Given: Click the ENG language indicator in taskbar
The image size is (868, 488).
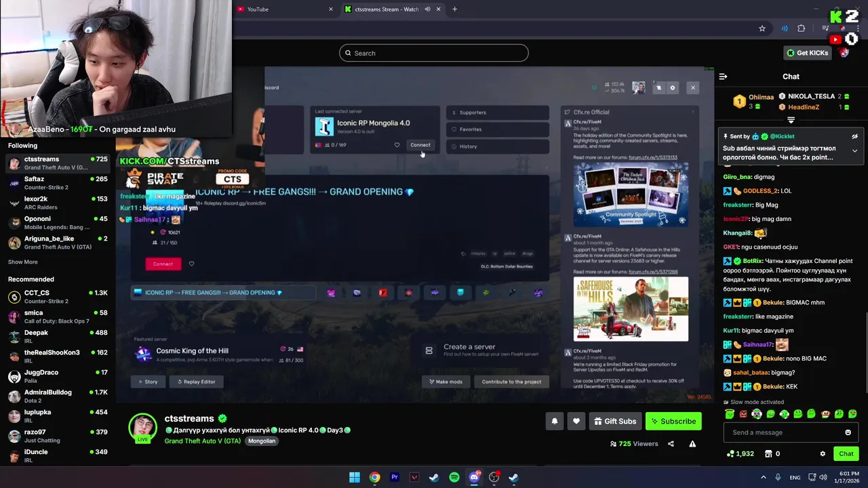Looking at the screenshot, I should pyautogui.click(x=795, y=477).
